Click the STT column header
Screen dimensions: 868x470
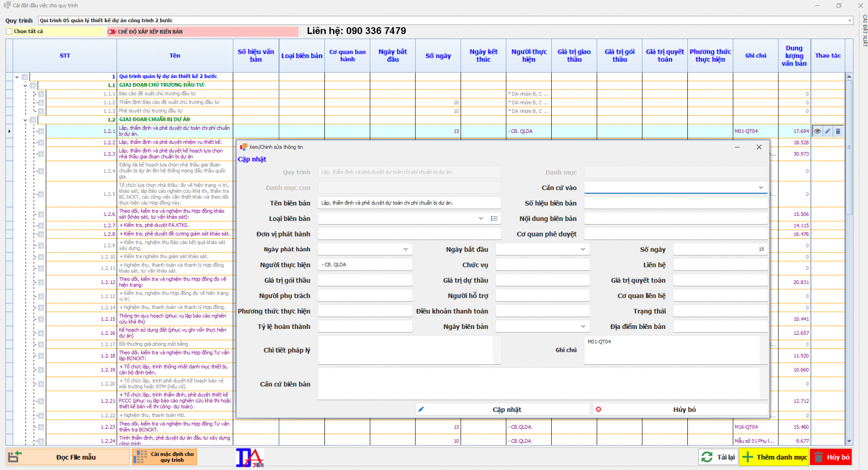(x=65, y=56)
